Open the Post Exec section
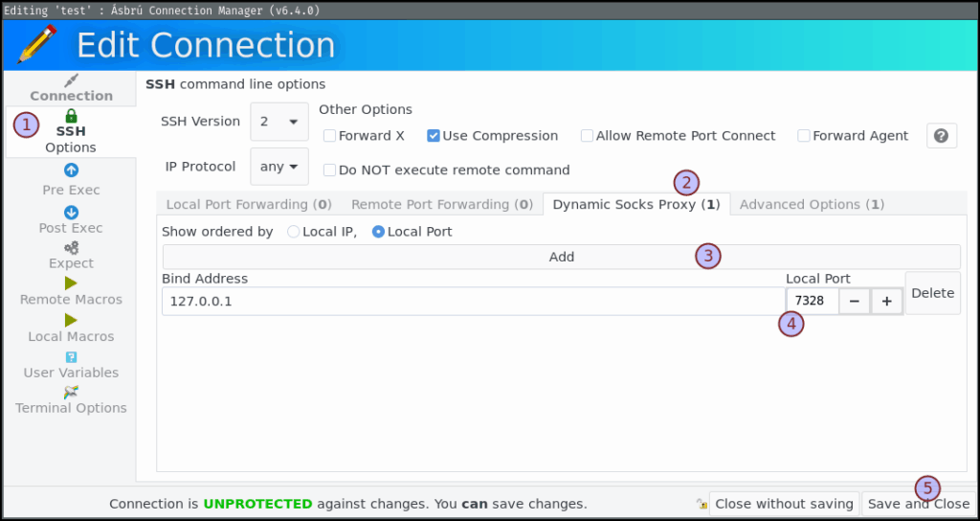The height and width of the screenshot is (521, 980). pos(71,219)
